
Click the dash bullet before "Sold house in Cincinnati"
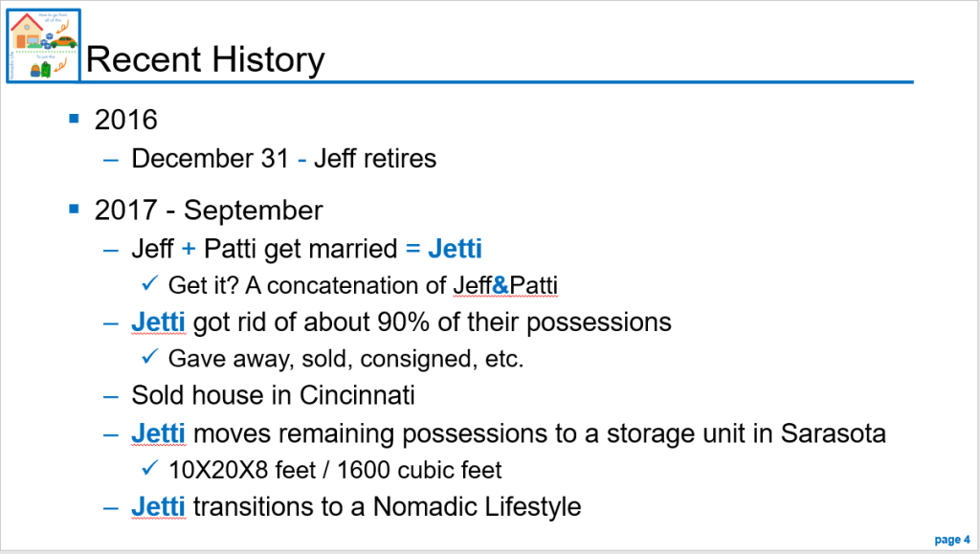pyautogui.click(x=112, y=394)
